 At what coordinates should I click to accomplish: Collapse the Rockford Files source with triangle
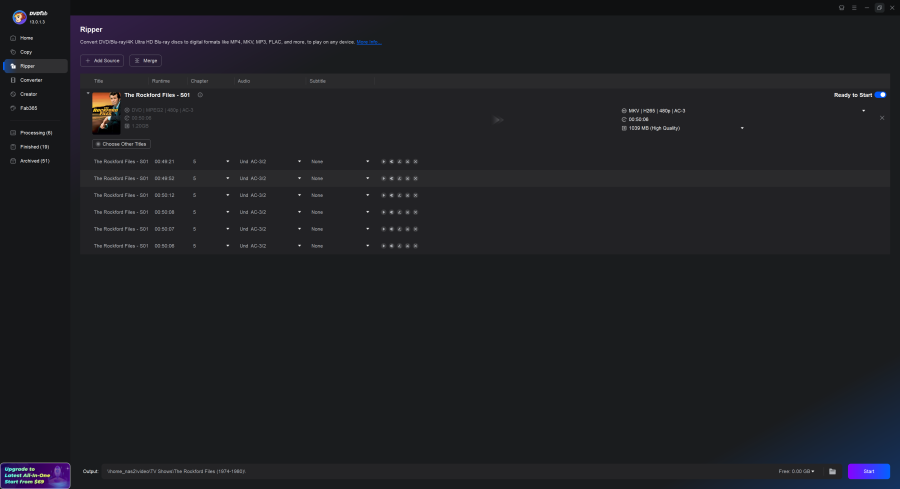tap(88, 94)
